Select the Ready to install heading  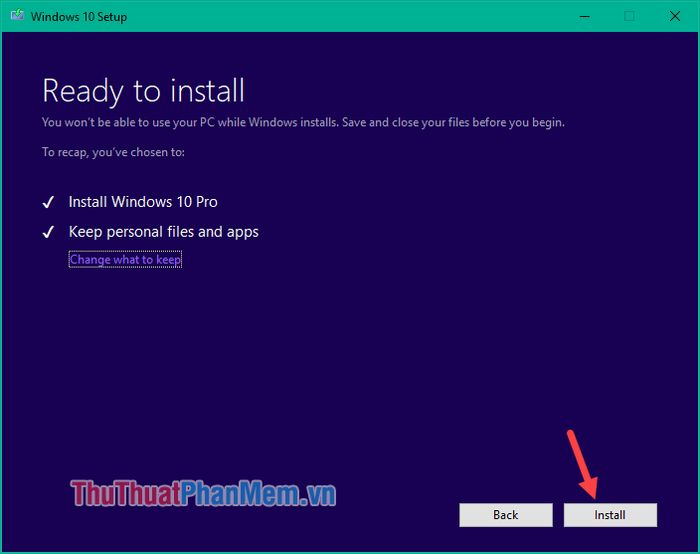(143, 91)
